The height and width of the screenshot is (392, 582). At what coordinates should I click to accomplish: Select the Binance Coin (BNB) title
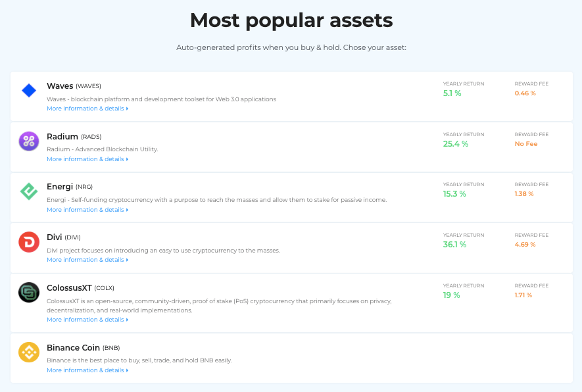tap(84, 348)
